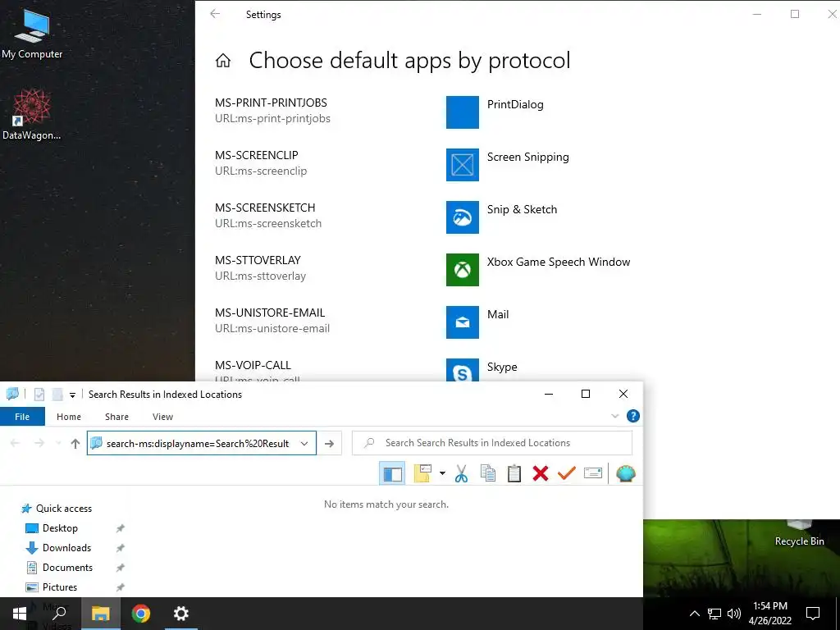
Task: Select Pictures in Quick access
Action: point(59,587)
